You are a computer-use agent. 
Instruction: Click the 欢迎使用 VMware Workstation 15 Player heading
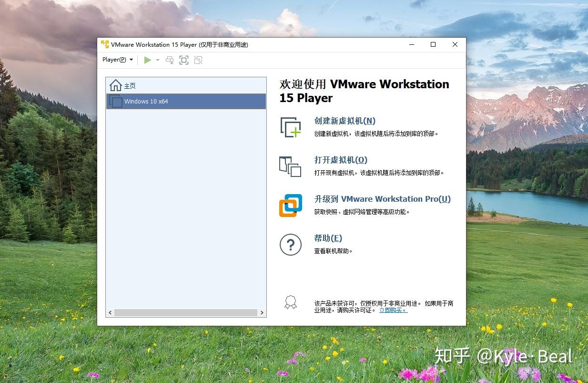[365, 91]
